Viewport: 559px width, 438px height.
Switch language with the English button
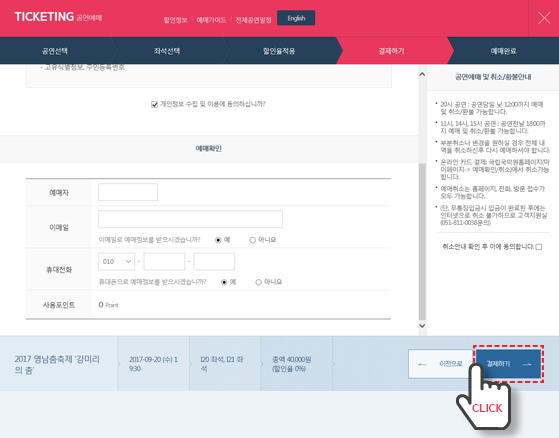[296, 18]
